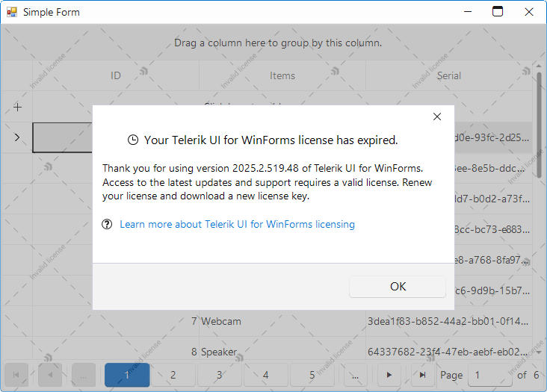Click the vertical scrollbar thumb
The height and width of the screenshot is (392, 547).
point(539,127)
